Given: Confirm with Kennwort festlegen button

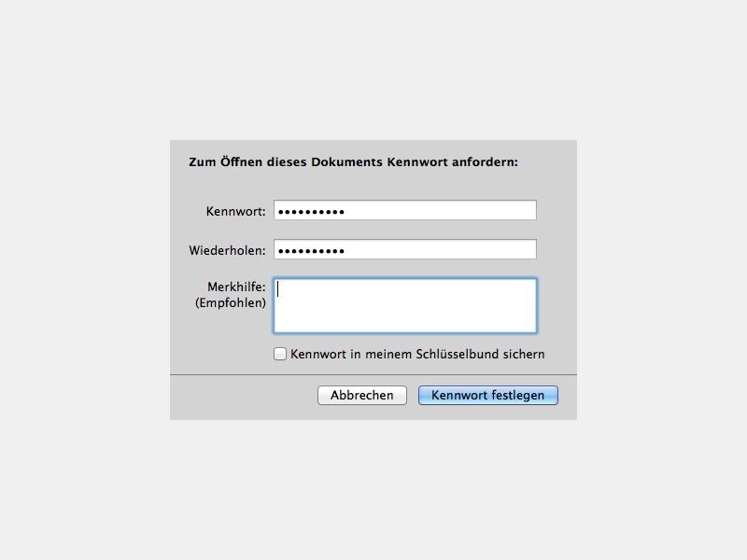Looking at the screenshot, I should (x=487, y=395).
